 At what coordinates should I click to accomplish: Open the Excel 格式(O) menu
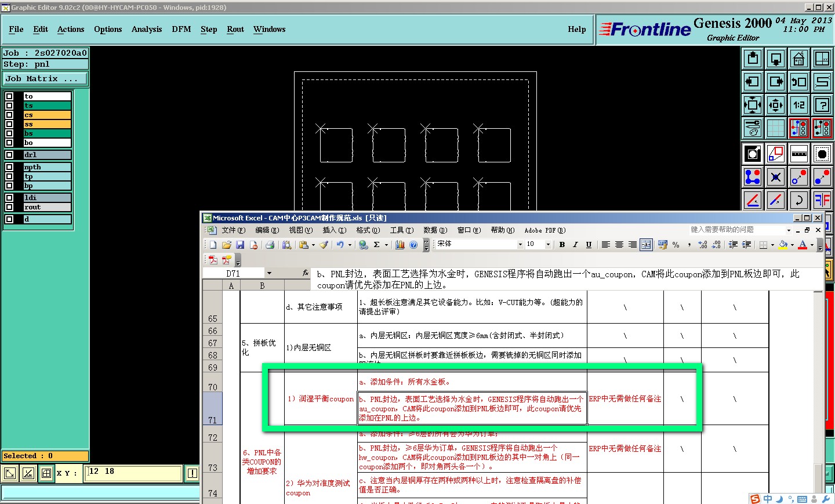[x=368, y=230]
